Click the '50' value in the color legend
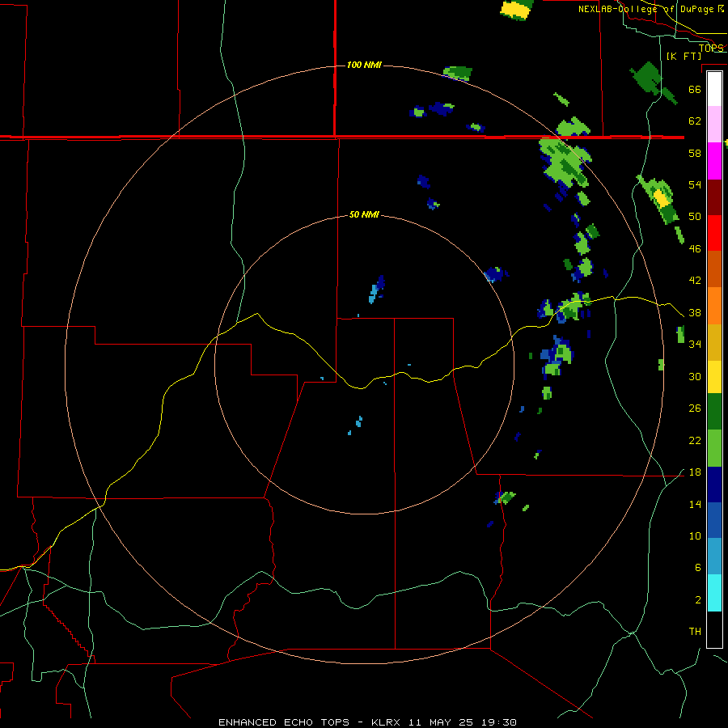The width and height of the screenshot is (728, 728). point(695,217)
